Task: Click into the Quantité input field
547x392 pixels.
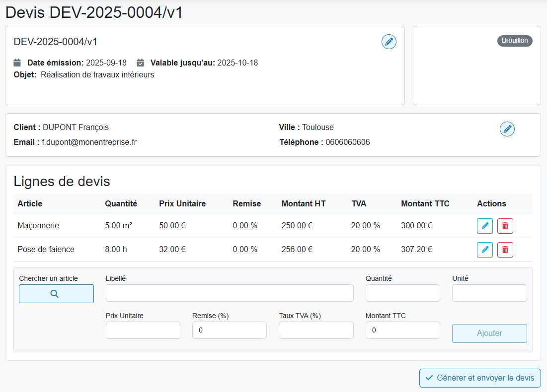Action: tap(402, 293)
